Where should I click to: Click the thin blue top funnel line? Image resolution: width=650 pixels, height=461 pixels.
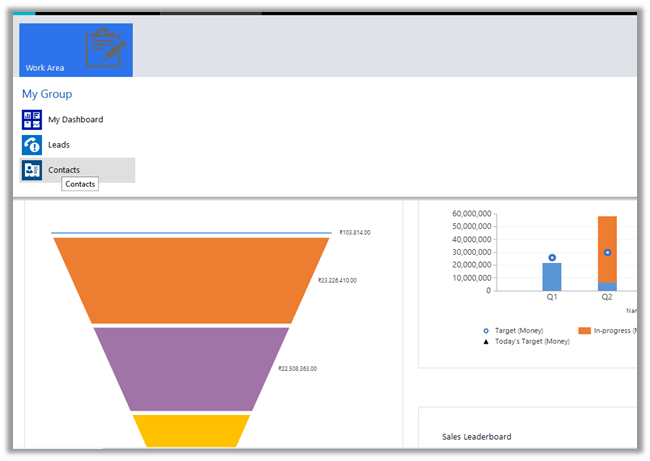pos(191,233)
